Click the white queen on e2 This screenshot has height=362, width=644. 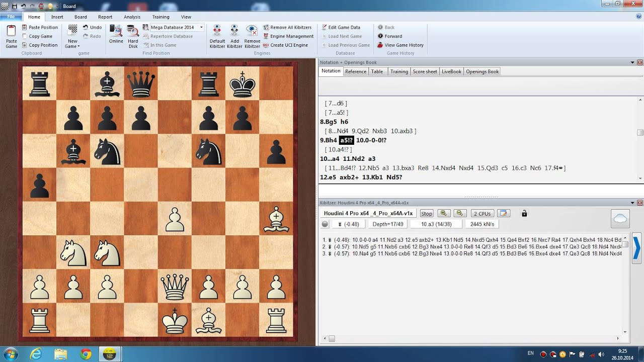[175, 287]
